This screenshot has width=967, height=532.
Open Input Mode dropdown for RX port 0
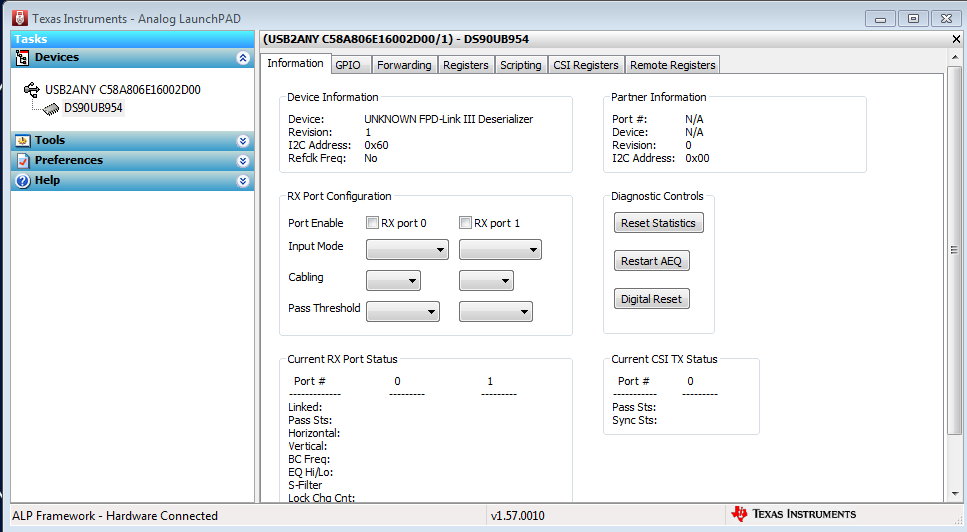point(407,250)
